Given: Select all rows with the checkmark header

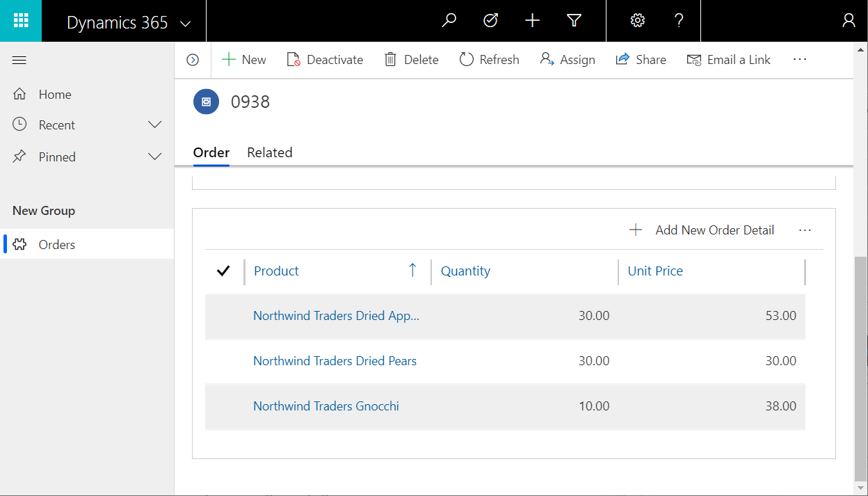Looking at the screenshot, I should pos(223,271).
